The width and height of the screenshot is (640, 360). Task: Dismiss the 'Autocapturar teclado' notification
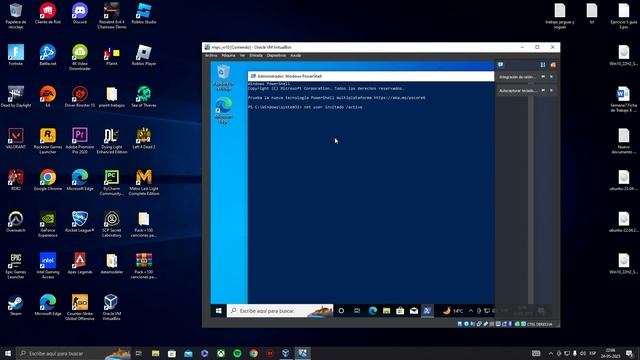[551, 90]
